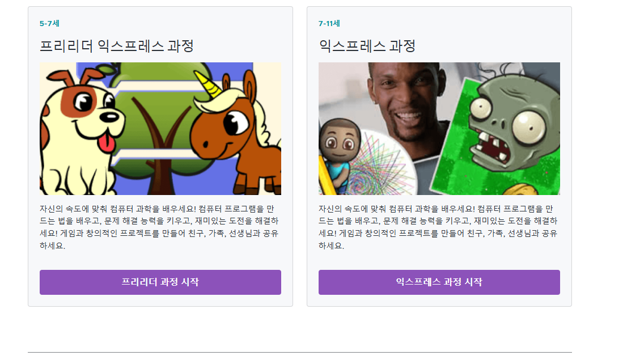The image size is (644, 360).
Task: Click the yellow pencil beside the cartoon boy
Action: [327, 177]
